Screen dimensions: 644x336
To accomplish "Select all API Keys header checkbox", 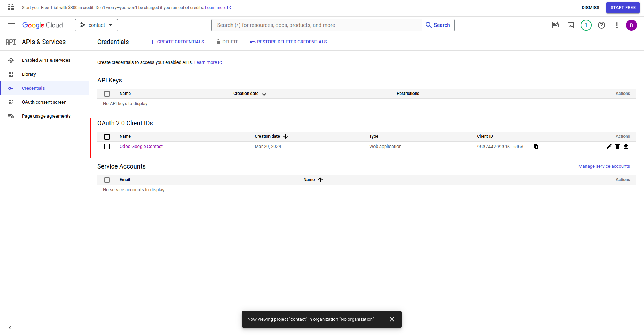I will [107, 94].
